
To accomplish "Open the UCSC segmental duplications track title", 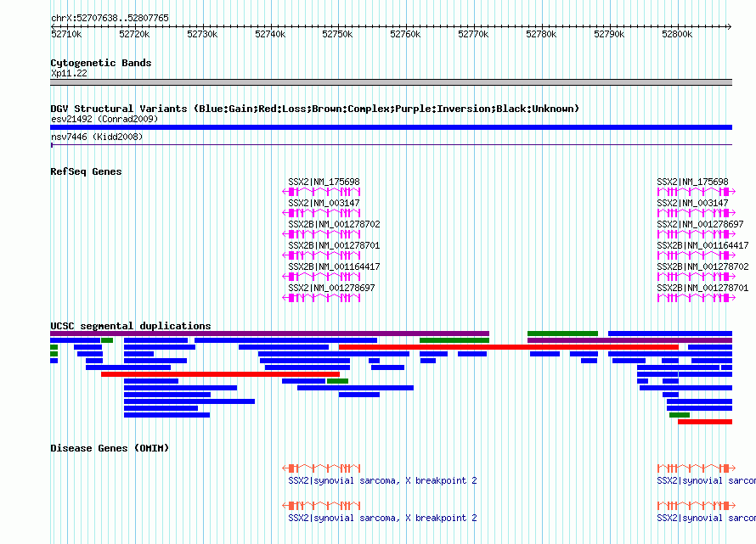I will pyautogui.click(x=131, y=326).
